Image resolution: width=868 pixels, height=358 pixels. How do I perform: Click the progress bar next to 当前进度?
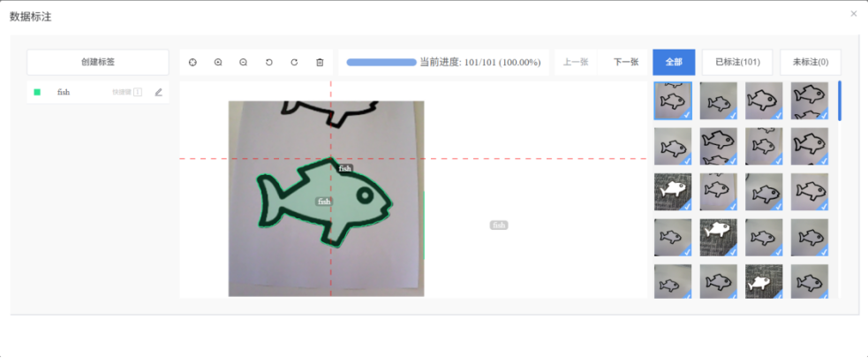pyautogui.click(x=381, y=63)
